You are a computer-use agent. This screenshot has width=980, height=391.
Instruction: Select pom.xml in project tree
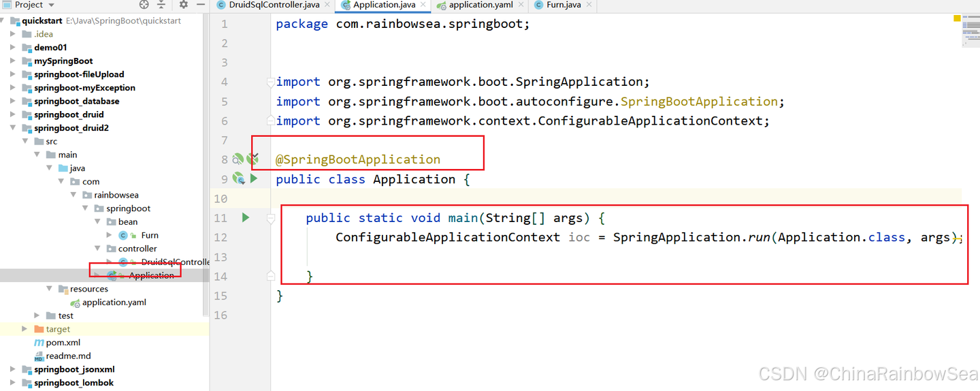[x=63, y=343]
